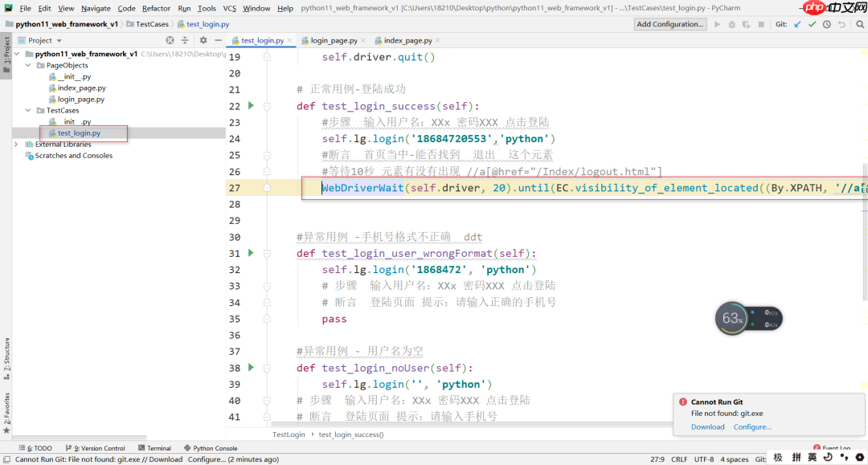This screenshot has width=868, height=465.
Task: Open the Favorites side tool window
Action: click(6, 413)
